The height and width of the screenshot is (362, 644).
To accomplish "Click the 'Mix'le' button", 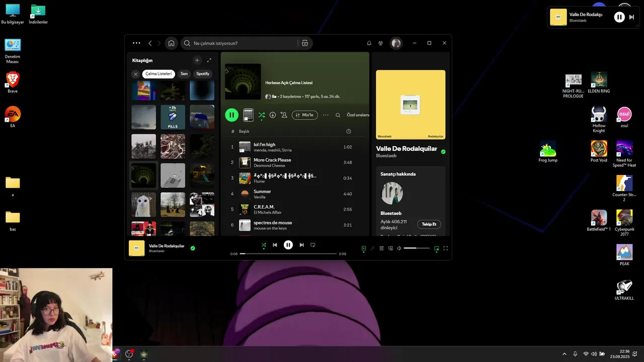I will click(305, 115).
